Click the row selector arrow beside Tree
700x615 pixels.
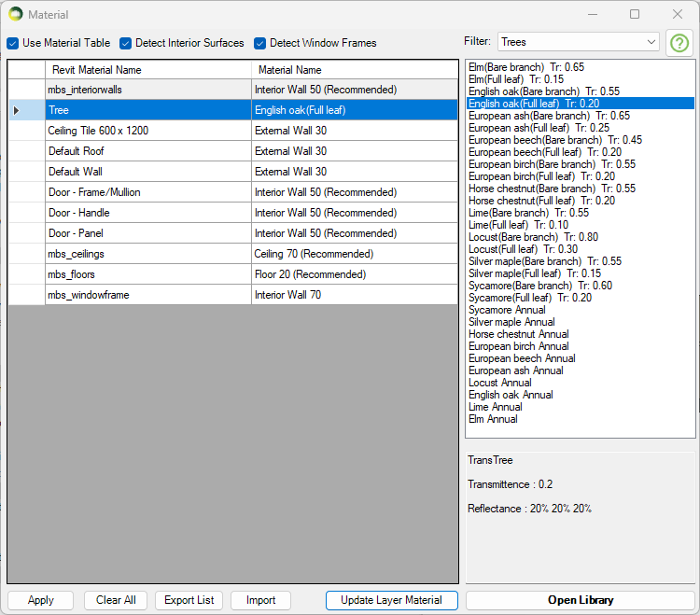pyautogui.click(x=17, y=110)
